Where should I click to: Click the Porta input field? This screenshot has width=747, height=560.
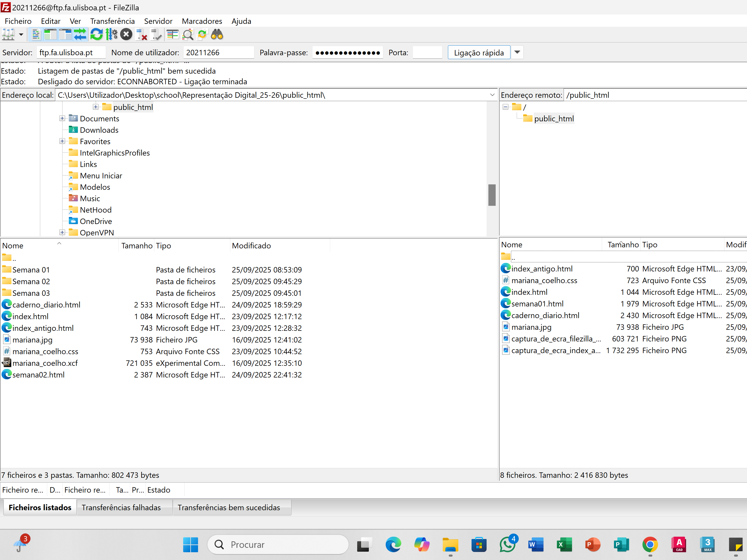427,52
